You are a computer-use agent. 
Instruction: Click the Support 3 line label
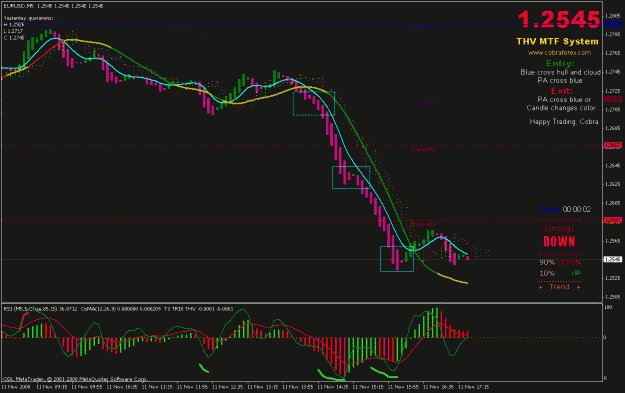click(x=423, y=224)
